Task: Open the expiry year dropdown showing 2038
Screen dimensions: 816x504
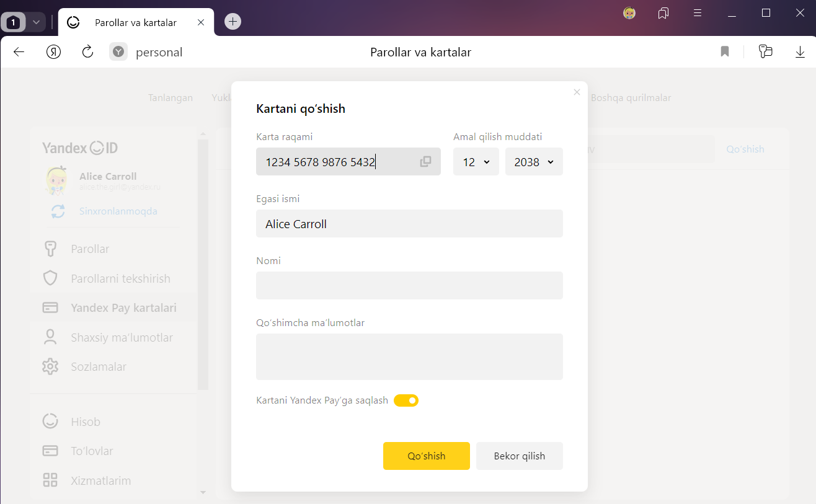Action: coord(534,162)
